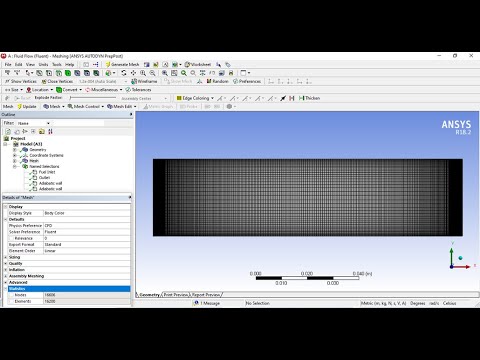480x360 pixels.
Task: Collapse the Statistics details group
Action: 6,289
